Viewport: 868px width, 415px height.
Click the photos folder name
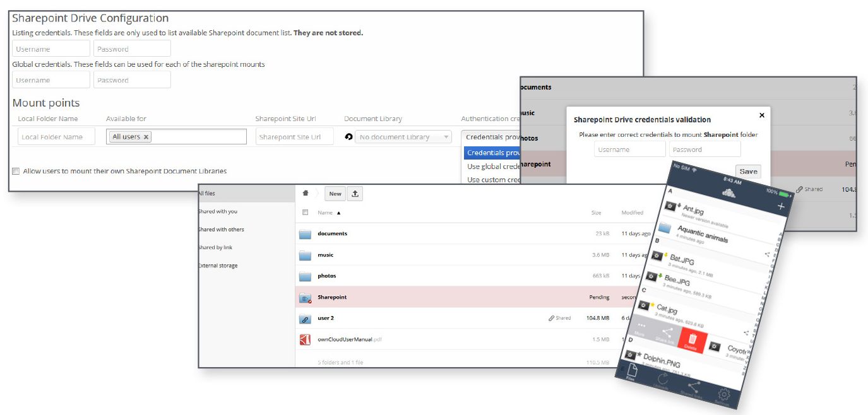pyautogui.click(x=326, y=276)
